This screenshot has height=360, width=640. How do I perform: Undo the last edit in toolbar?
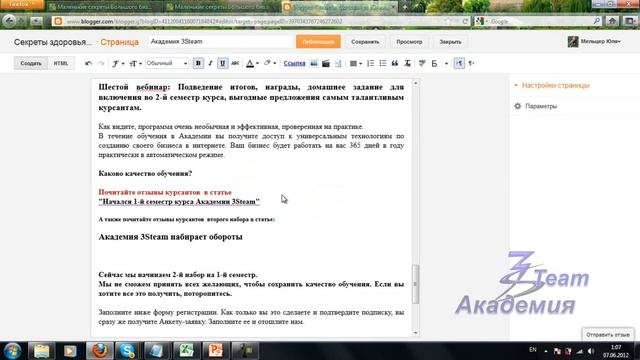coord(88,63)
